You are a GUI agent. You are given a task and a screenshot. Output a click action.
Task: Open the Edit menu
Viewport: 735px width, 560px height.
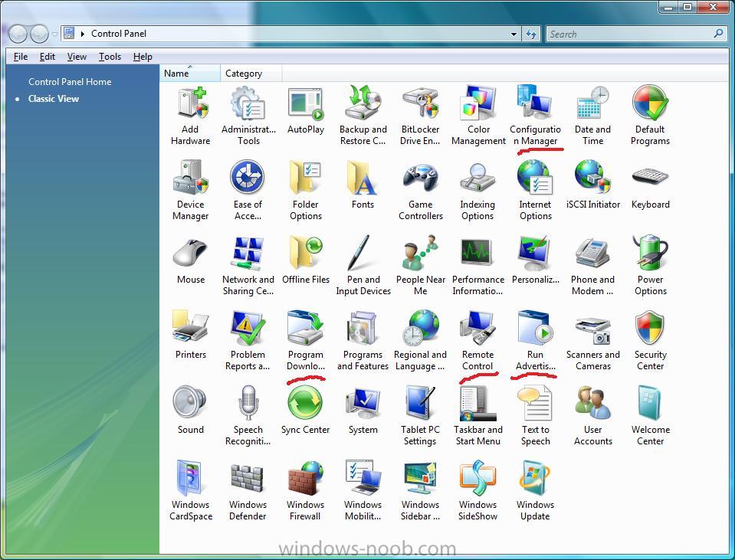click(x=48, y=57)
